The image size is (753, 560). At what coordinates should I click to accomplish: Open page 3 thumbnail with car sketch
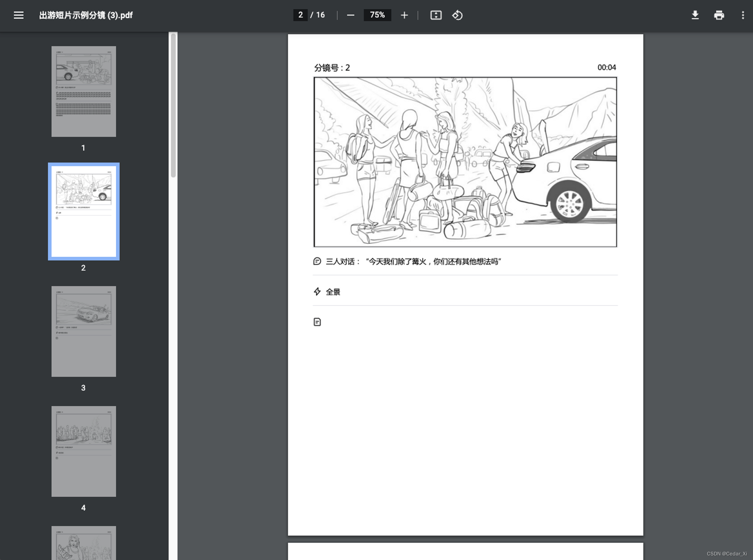pyautogui.click(x=84, y=331)
